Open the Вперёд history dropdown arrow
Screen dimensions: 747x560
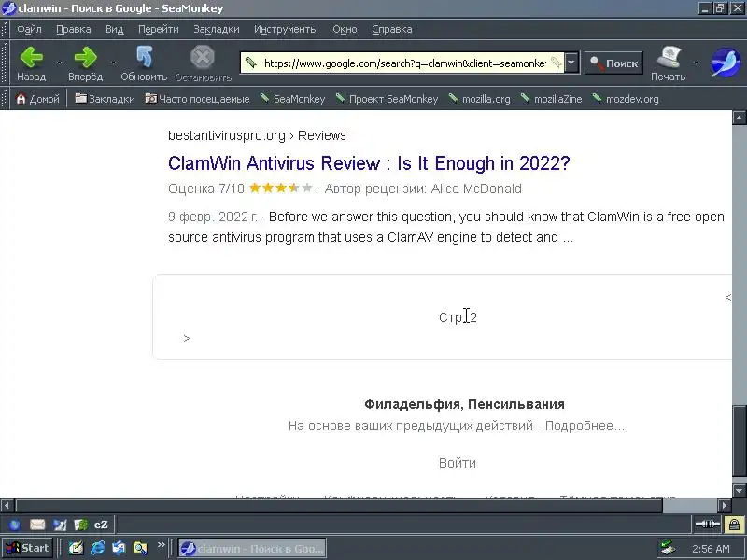113,63
